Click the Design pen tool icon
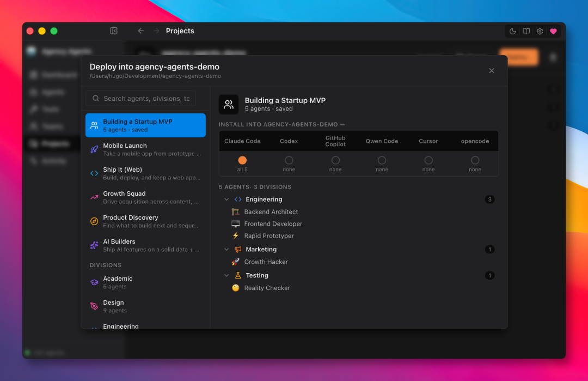The image size is (588, 381). point(94,306)
